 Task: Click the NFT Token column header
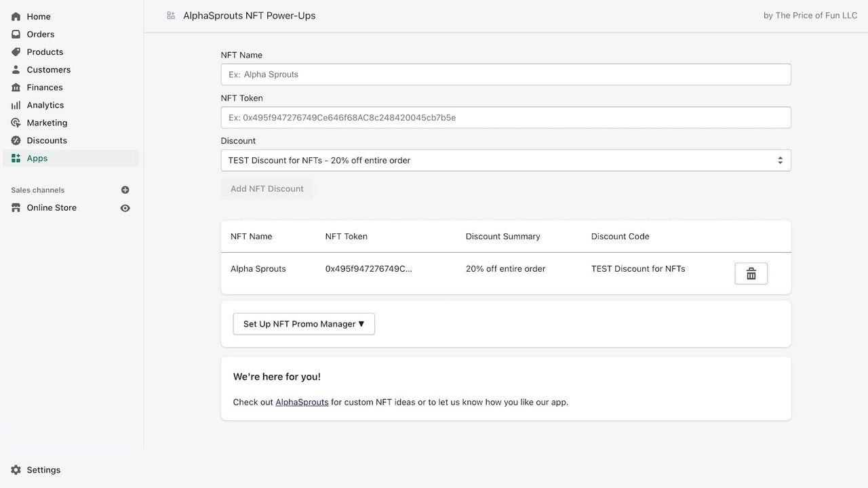click(347, 237)
